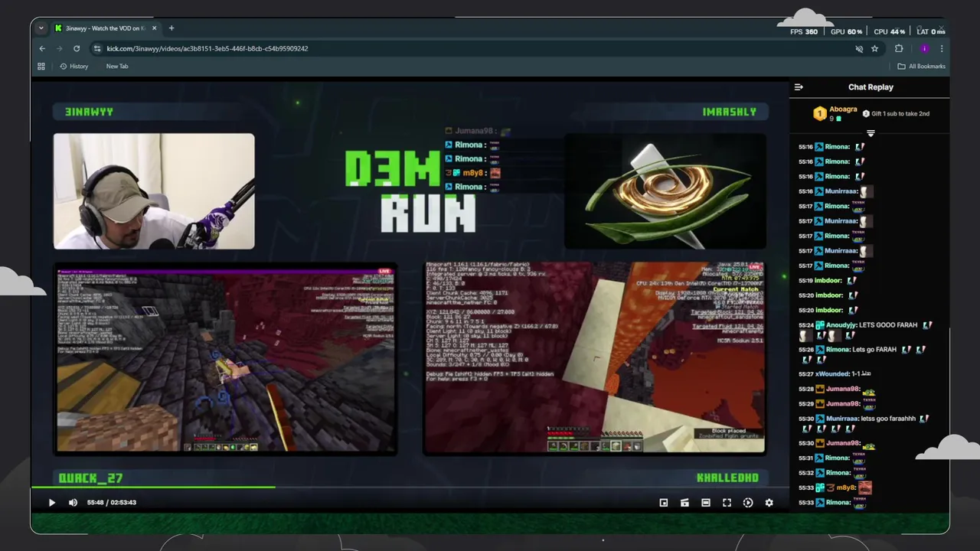Click the IMRASHLY name label
The image size is (980, 551).
pyautogui.click(x=729, y=112)
